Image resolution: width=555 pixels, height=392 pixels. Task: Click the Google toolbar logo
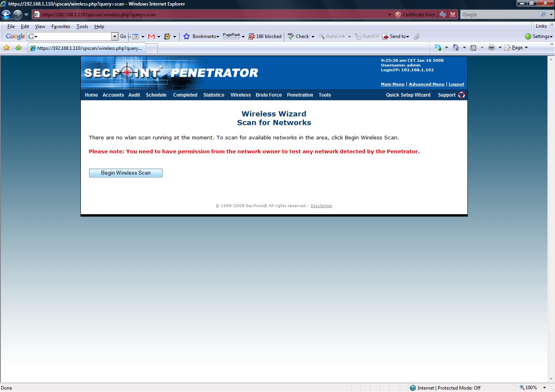(x=15, y=36)
